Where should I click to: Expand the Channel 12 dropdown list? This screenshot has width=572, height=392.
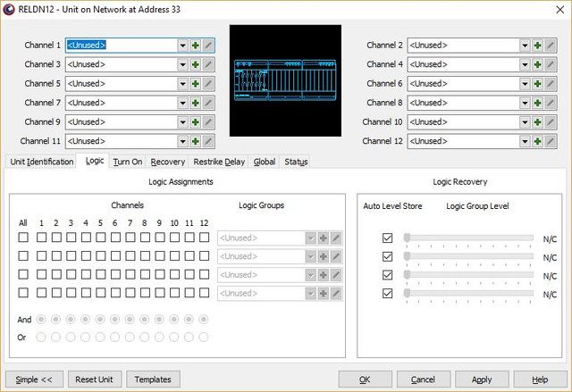pyautogui.click(x=525, y=141)
